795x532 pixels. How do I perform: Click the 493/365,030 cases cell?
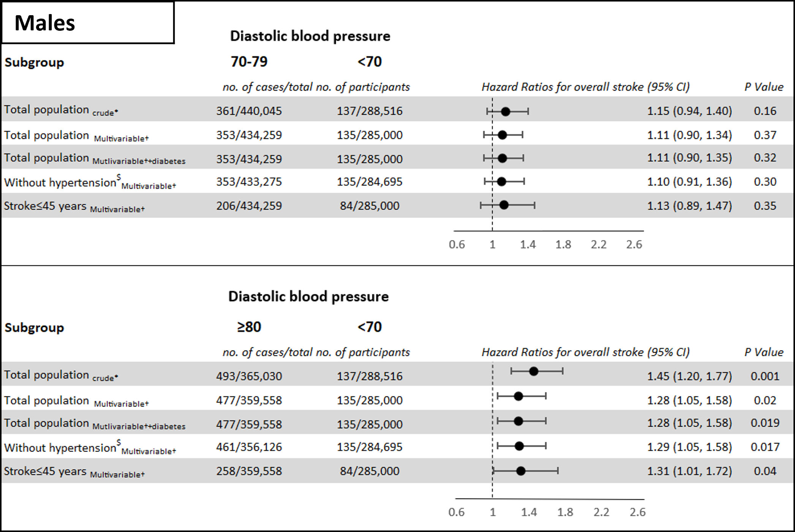point(249,376)
